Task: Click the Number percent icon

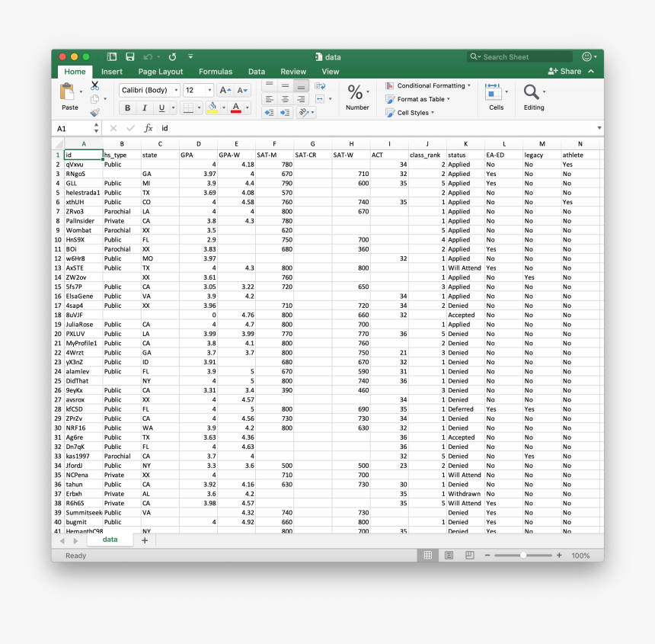Action: coord(355,92)
